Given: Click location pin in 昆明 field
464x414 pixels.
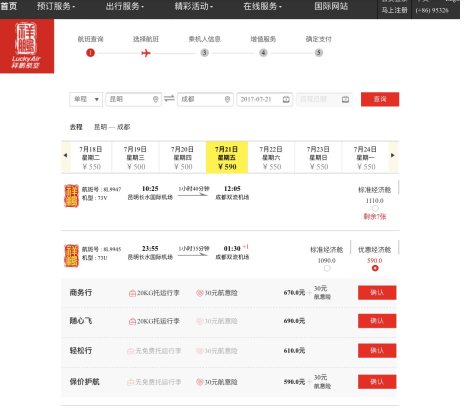Looking at the screenshot, I should click(155, 99).
